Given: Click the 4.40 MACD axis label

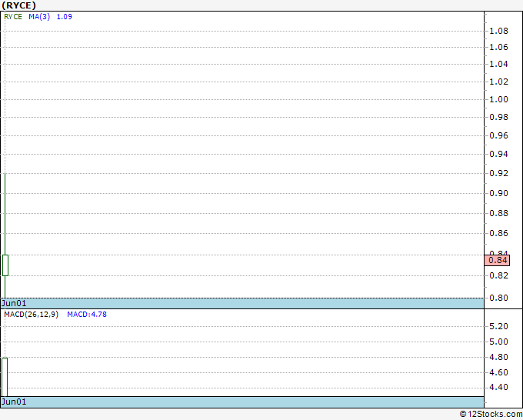Looking at the screenshot, I should [x=498, y=387].
